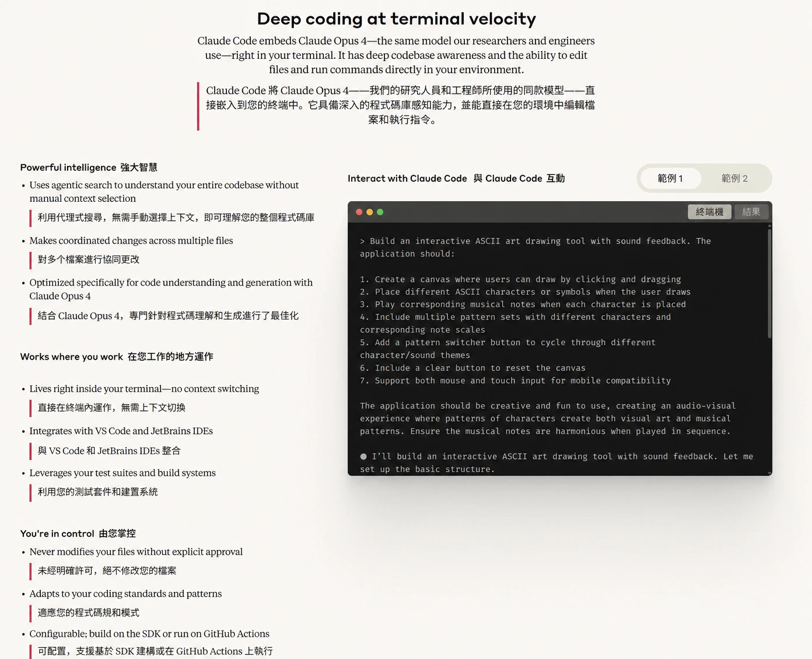Viewport: 812px width, 659px height.
Task: Click '直接在終端內運作' translation line
Action: click(111, 408)
